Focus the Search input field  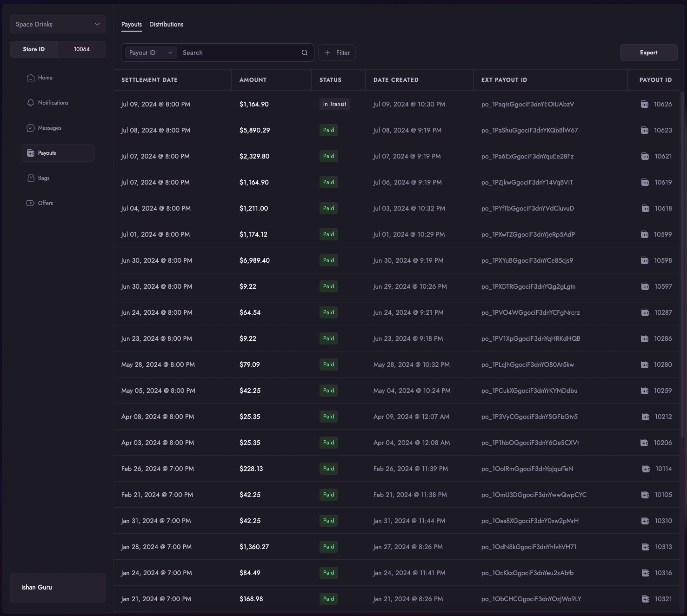click(240, 53)
